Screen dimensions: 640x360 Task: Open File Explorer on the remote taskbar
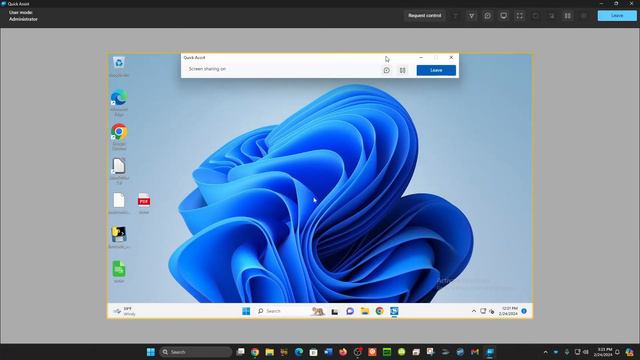pyautogui.click(x=364, y=311)
